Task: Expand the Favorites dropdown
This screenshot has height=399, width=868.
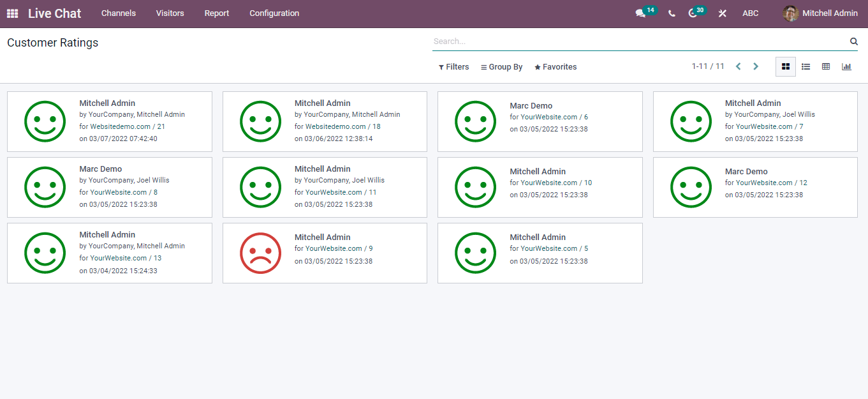Action: coord(555,67)
